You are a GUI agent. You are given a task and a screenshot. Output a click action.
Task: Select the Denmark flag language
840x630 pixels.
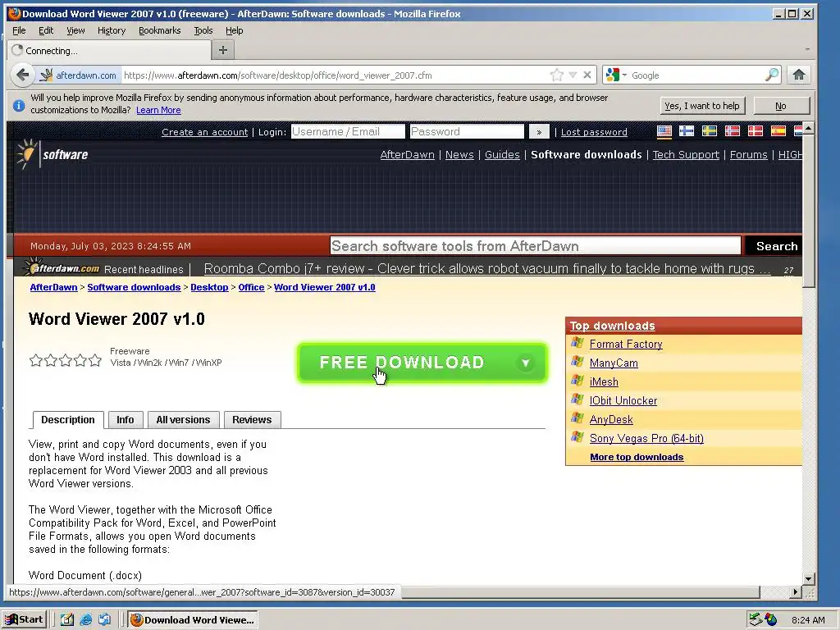click(756, 131)
